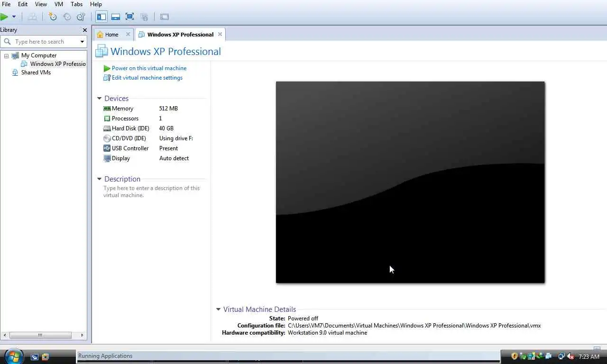The height and width of the screenshot is (364, 607).
Task: Open the VM menu
Action: pos(59,4)
